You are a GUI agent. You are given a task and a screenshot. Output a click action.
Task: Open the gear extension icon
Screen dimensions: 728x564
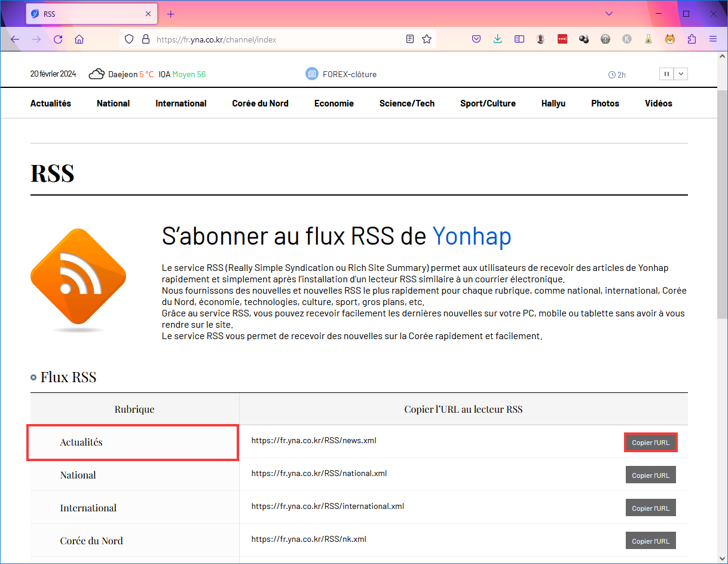(x=605, y=39)
